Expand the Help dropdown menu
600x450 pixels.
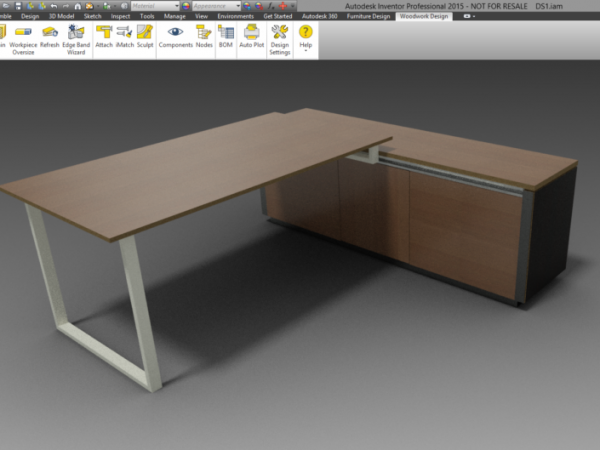pyautogui.click(x=306, y=38)
